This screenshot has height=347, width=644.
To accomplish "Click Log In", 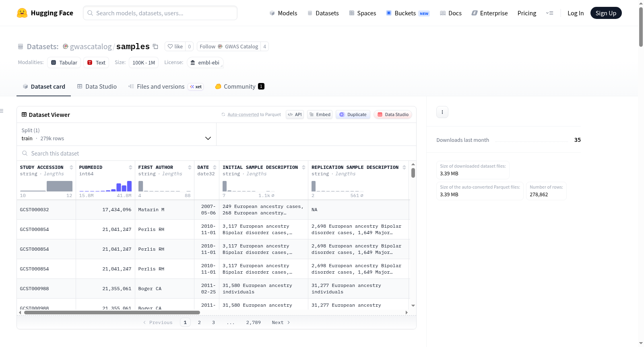I will 576,13.
